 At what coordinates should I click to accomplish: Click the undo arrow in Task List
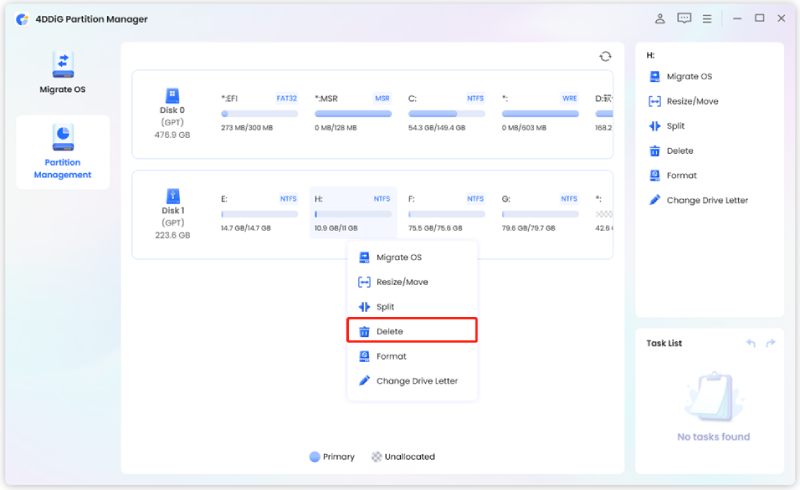(x=751, y=343)
